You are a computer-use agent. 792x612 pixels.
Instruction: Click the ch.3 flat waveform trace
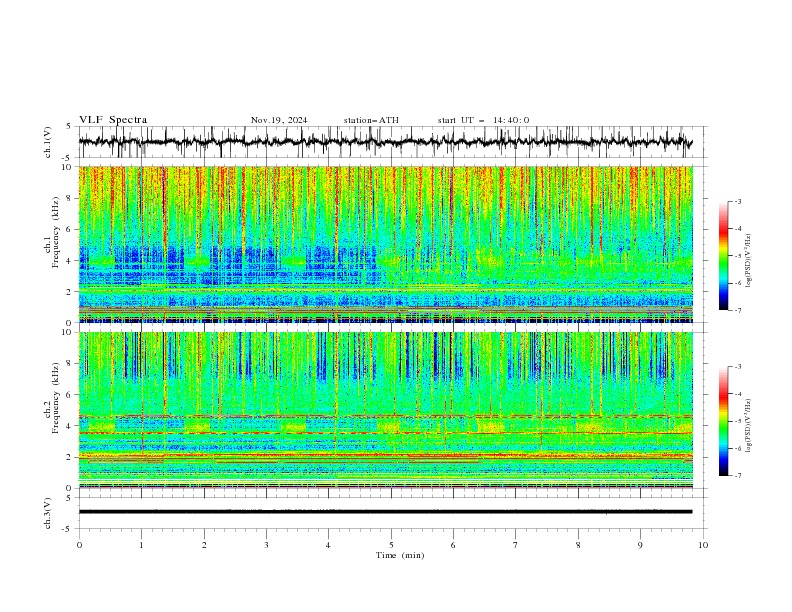385,512
